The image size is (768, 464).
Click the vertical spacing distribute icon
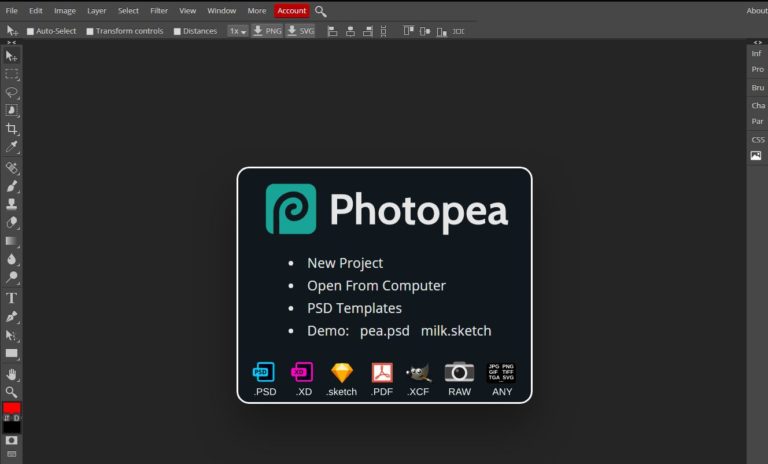384,31
